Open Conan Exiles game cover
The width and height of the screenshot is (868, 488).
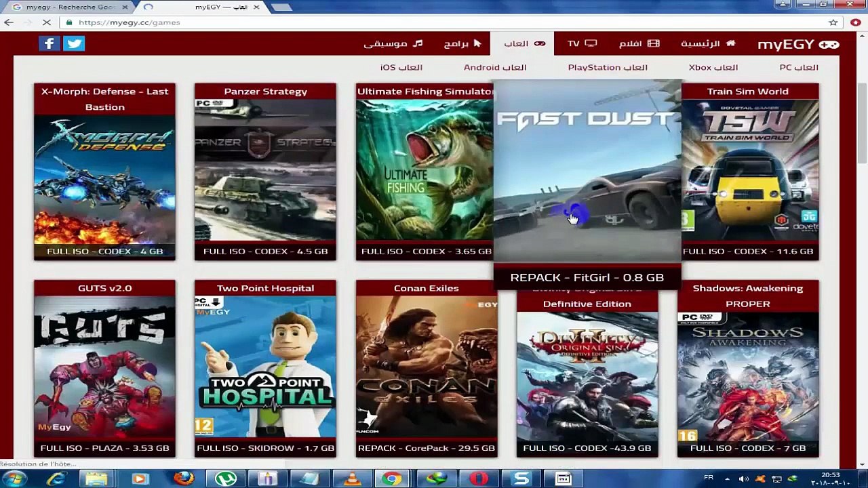tap(427, 367)
